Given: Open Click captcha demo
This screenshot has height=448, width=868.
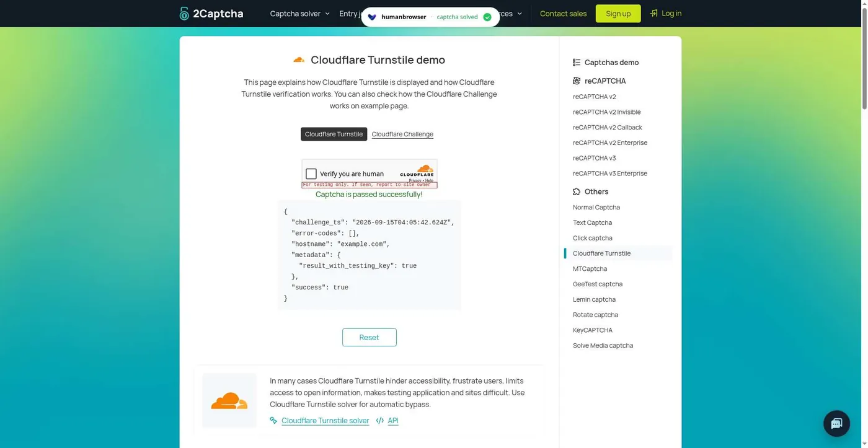Looking at the screenshot, I should point(592,239).
